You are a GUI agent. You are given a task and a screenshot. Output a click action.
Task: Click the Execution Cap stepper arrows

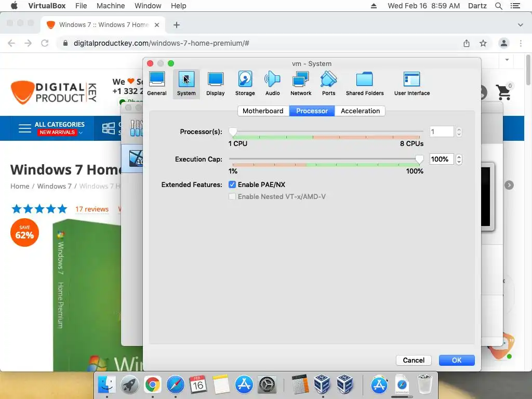point(459,159)
